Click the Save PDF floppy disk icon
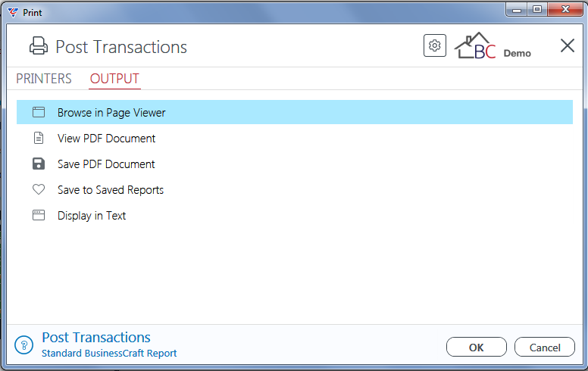Viewport: 588px width, 371px height. tap(39, 164)
